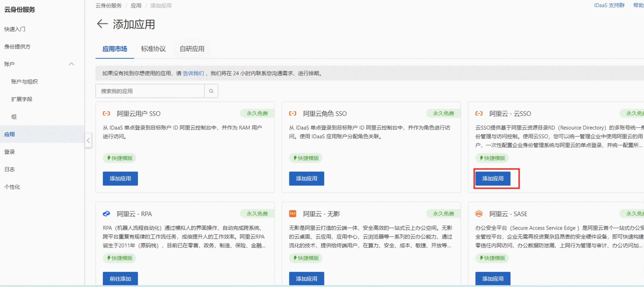Click the back arrow beside 添加应用 title

(102, 24)
